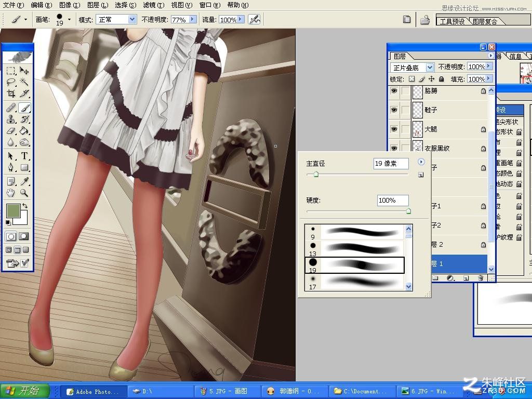Hide the 大腿 layer
532x399 pixels.
pyautogui.click(x=394, y=129)
